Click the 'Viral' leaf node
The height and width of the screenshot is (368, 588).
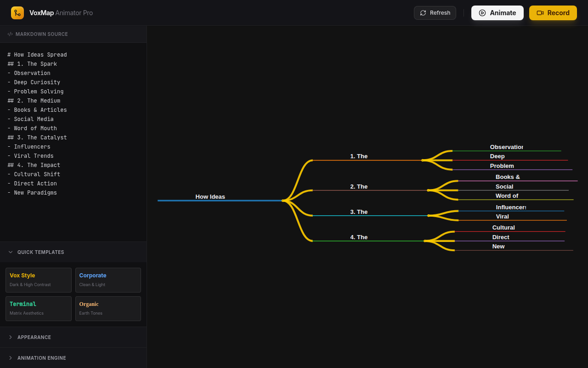(x=503, y=217)
